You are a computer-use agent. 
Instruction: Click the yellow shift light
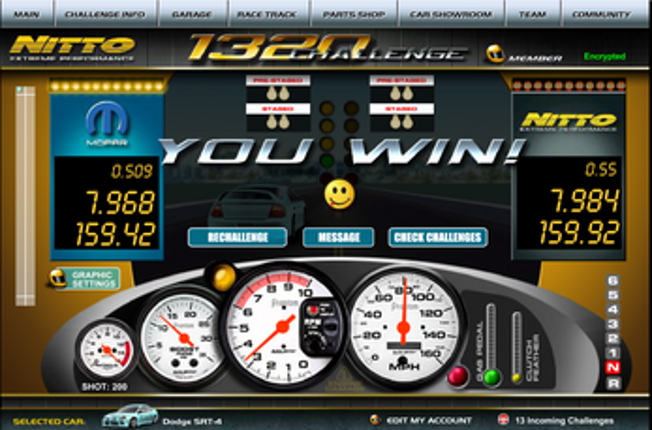click(224, 277)
